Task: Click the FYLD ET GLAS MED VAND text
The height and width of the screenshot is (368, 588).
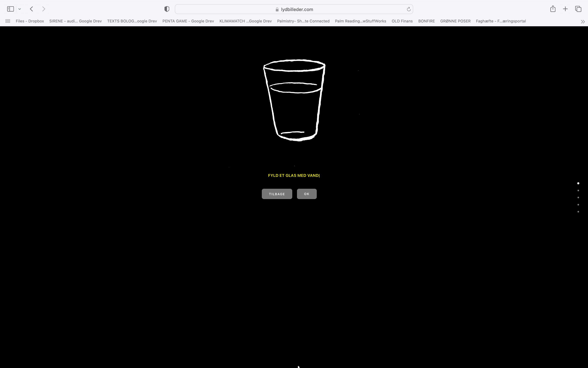Action: coord(293,175)
